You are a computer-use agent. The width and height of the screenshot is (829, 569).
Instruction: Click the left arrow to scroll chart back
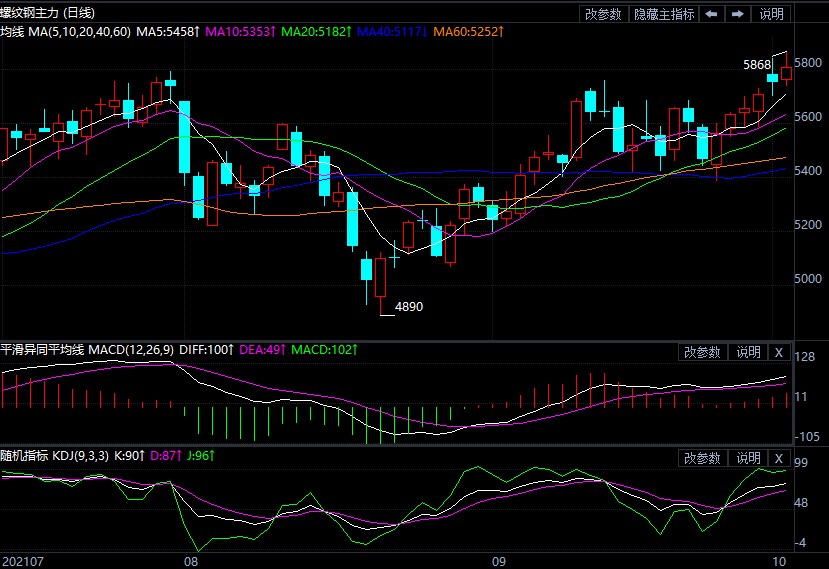(711, 14)
